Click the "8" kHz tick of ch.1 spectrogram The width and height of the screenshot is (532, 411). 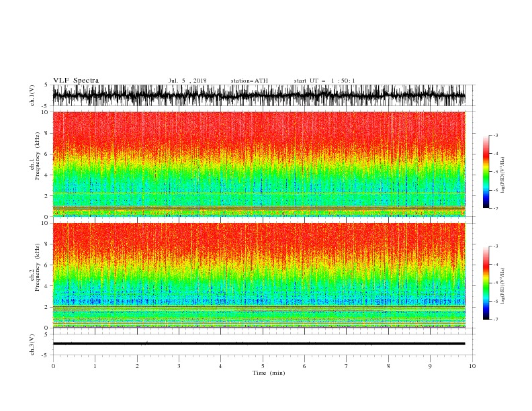(47, 133)
